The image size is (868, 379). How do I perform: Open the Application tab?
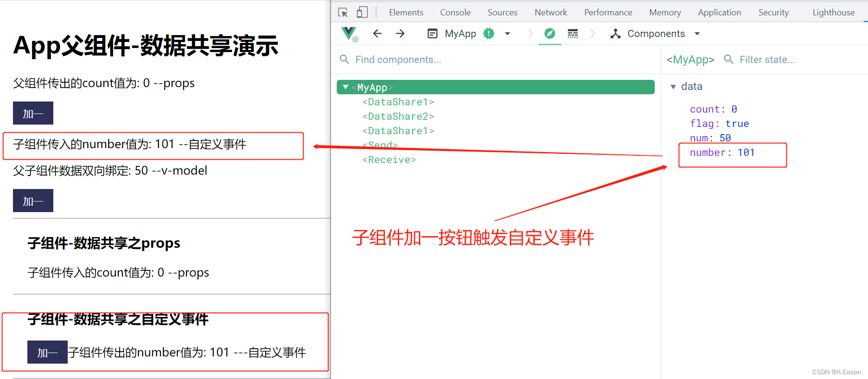point(720,13)
